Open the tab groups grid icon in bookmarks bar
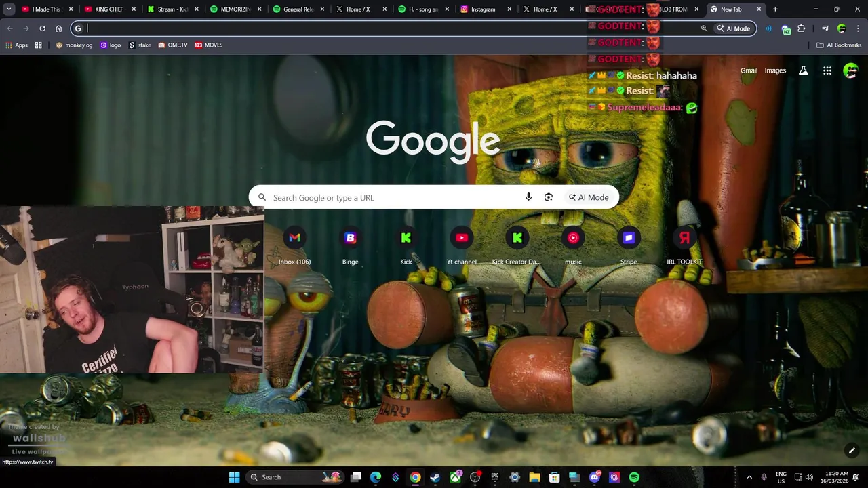This screenshot has height=488, width=868. point(39,45)
